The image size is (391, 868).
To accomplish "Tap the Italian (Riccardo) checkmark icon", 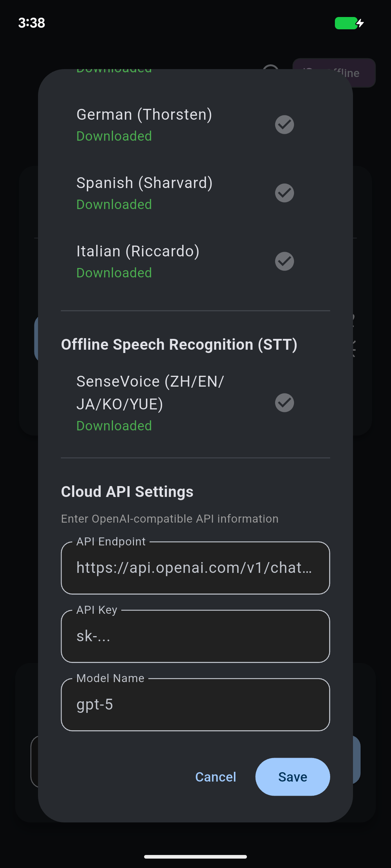I will pyautogui.click(x=285, y=261).
